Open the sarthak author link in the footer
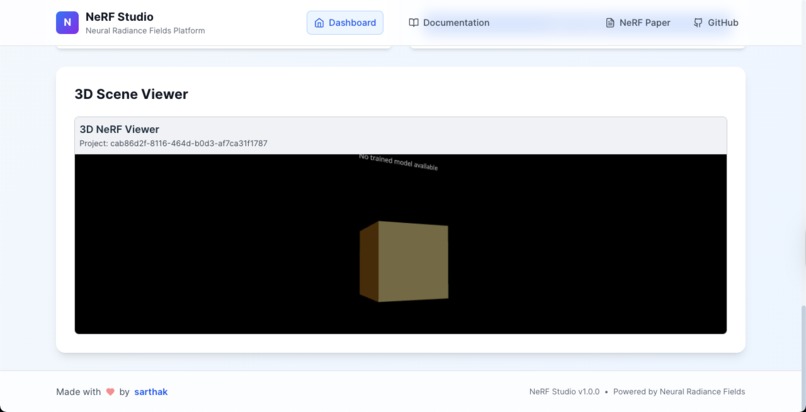Screen dimensions: 806x412 (x=151, y=391)
